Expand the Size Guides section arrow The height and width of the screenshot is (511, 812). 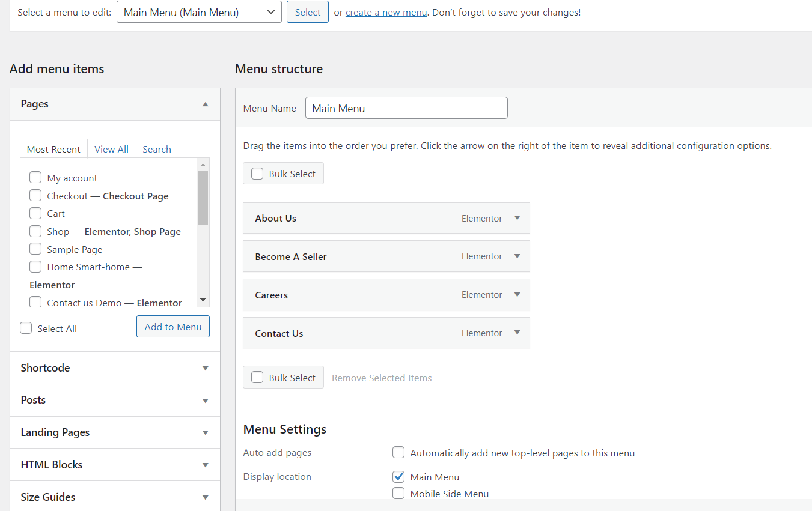click(206, 497)
